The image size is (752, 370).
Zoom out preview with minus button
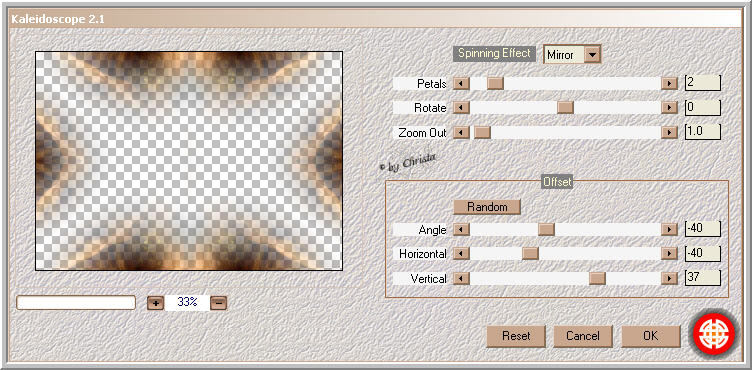[x=218, y=303]
